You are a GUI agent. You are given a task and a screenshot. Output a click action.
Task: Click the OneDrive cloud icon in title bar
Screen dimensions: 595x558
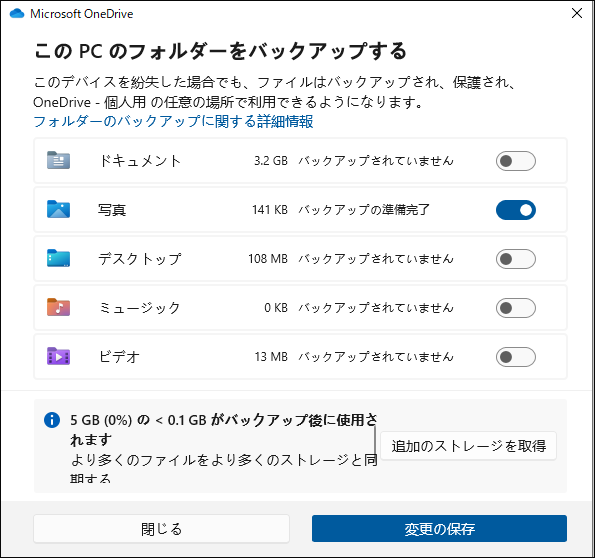17,14
